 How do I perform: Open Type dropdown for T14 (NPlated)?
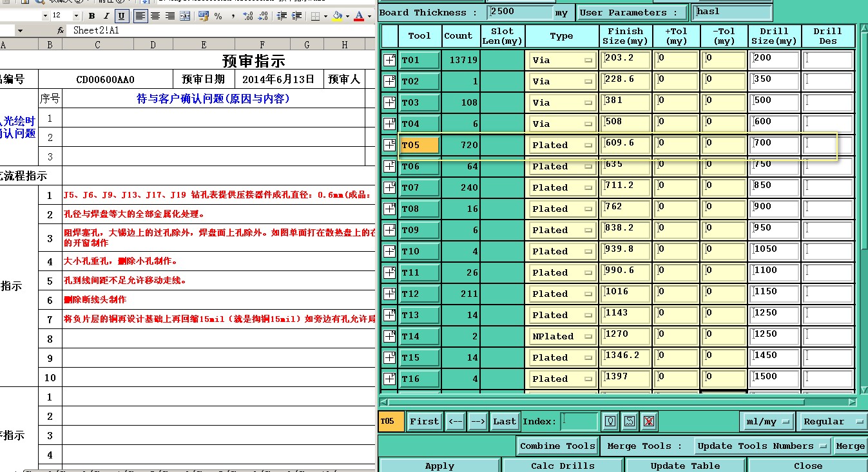[x=562, y=336]
